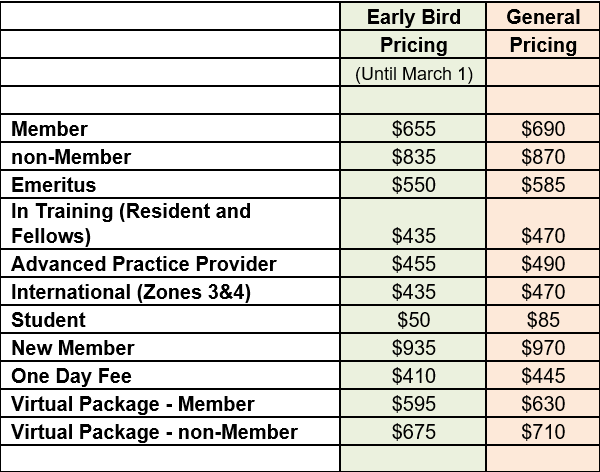This screenshot has width=600, height=472.
Task: Select the One Day Fee label cell
Action: (x=170, y=376)
